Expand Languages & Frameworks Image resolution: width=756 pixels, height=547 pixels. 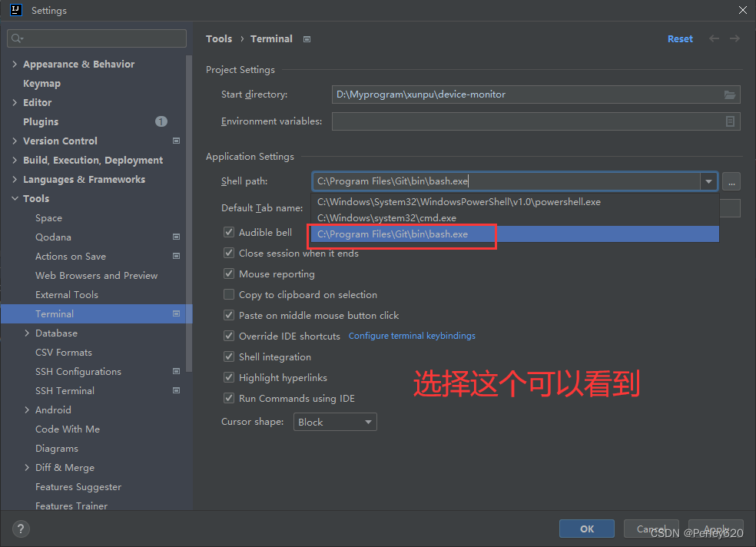click(x=15, y=179)
